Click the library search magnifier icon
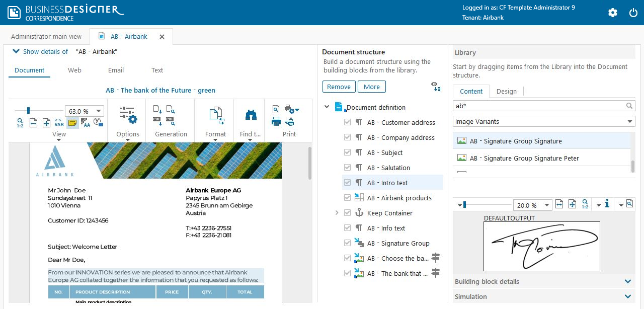Image resolution: width=644 pixels, height=309 pixels. (629, 106)
